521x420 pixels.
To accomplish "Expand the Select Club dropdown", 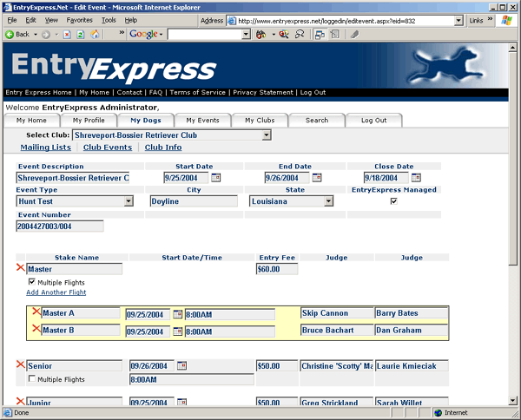I will 267,135.
